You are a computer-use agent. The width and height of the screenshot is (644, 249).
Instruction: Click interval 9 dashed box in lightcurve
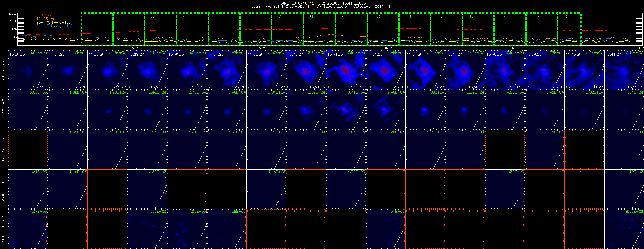pos(351,29)
